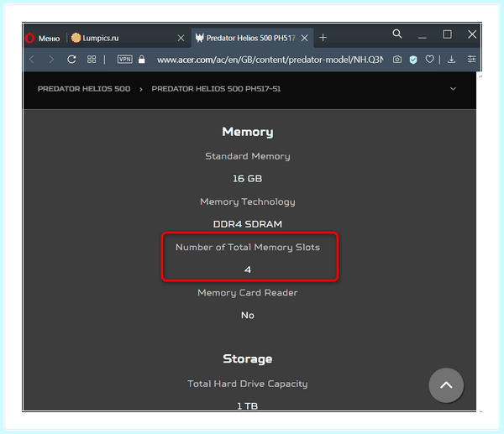
Task: Click the search tabs magnifier icon
Action: click(397, 34)
